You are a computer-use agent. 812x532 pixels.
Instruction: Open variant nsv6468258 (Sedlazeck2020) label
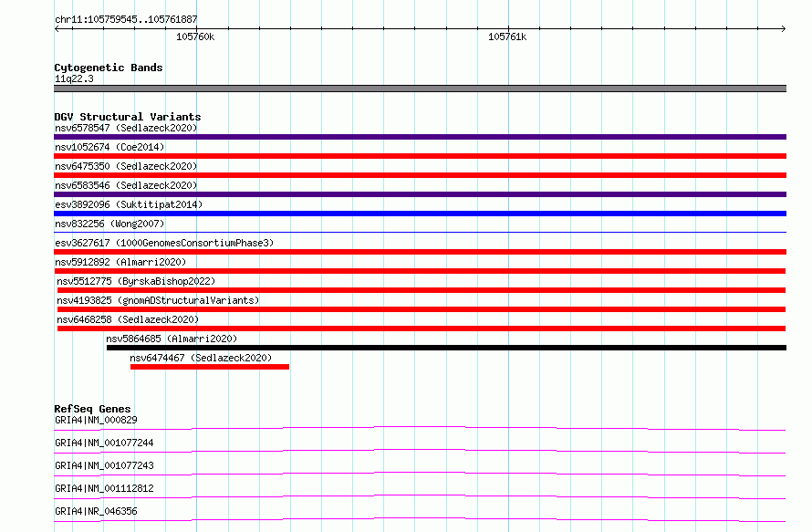click(128, 319)
